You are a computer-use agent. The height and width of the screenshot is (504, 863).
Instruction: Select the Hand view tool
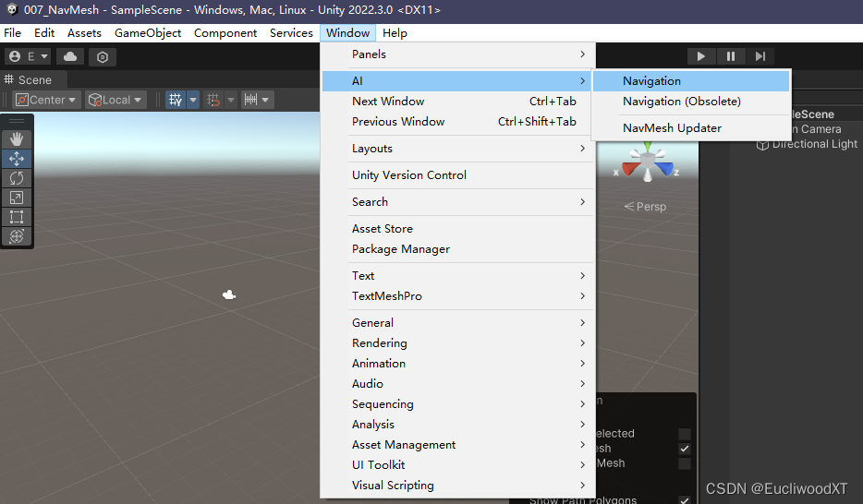[17, 139]
